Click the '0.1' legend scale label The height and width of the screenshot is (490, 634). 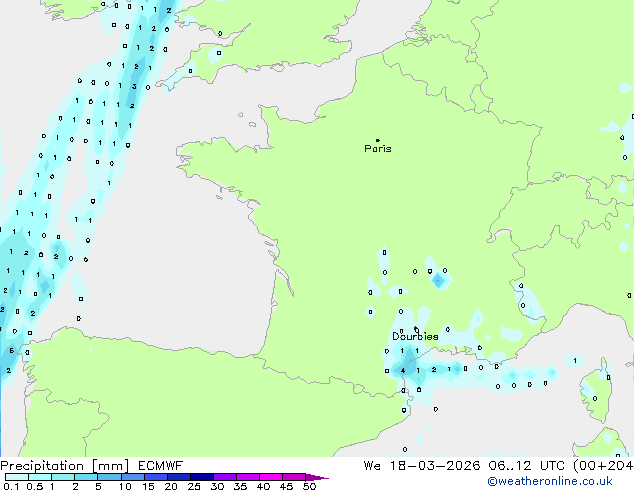[11, 486]
